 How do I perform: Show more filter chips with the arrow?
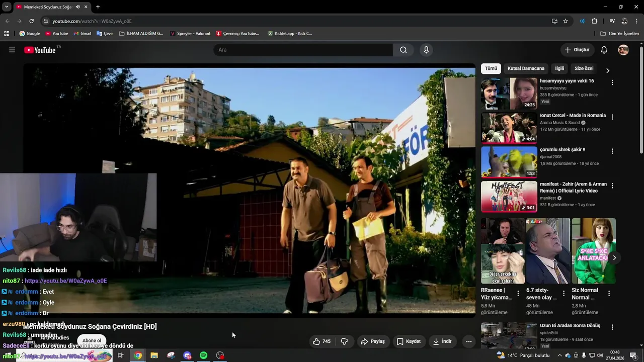607,70
